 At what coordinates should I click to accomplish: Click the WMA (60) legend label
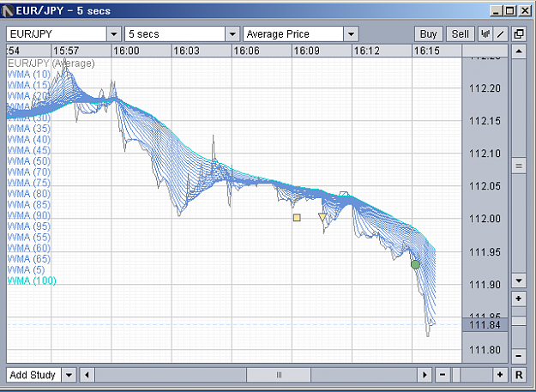[28, 248]
